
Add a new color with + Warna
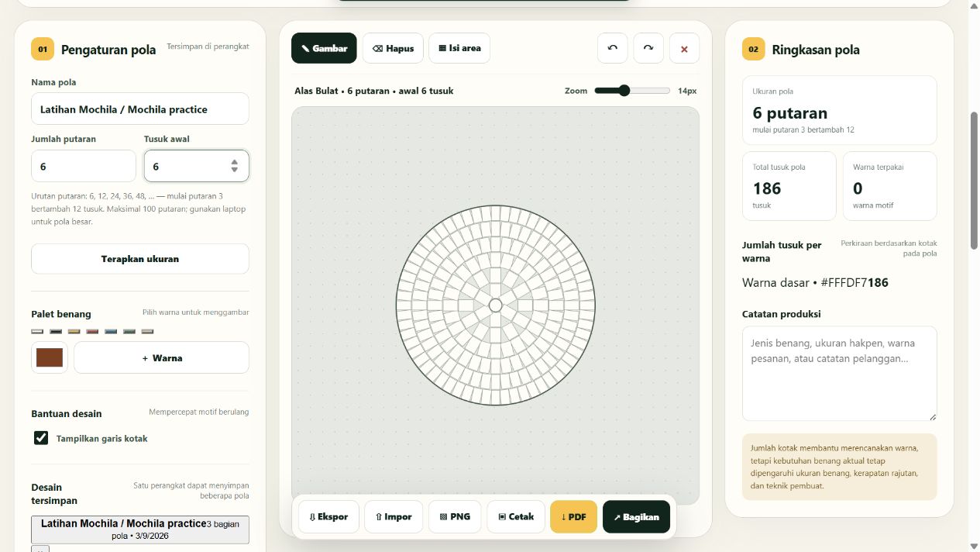[161, 357]
